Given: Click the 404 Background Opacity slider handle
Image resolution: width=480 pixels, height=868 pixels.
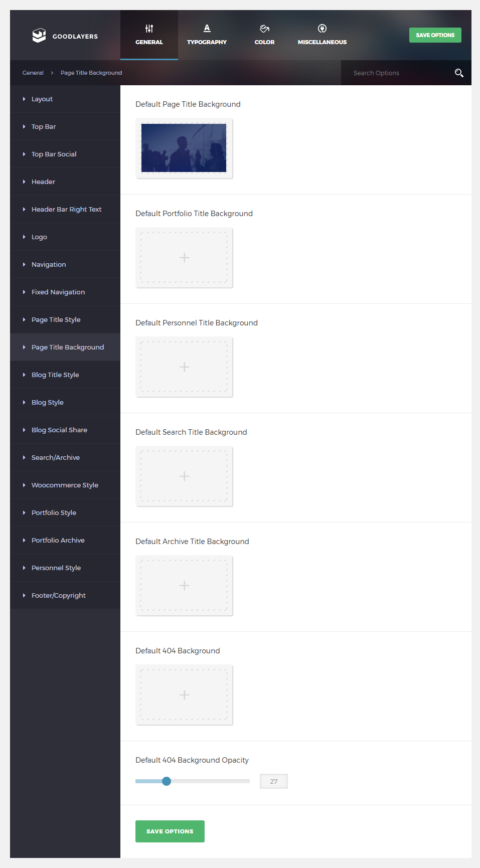Looking at the screenshot, I should coord(167,781).
